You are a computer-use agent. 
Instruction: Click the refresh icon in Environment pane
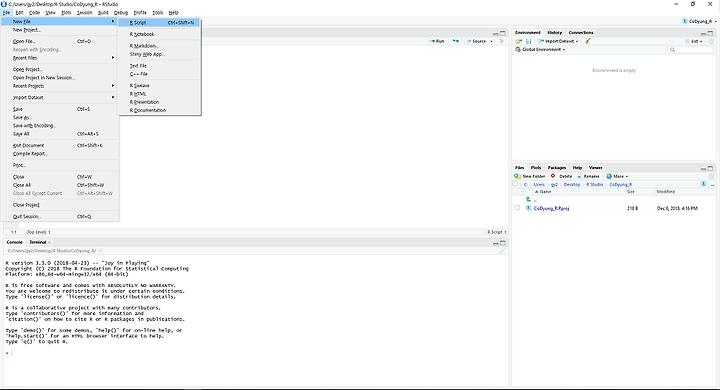pyautogui.click(x=711, y=41)
